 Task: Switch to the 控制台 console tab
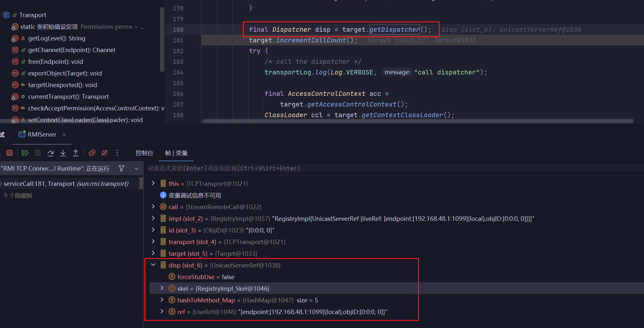pyautogui.click(x=144, y=153)
